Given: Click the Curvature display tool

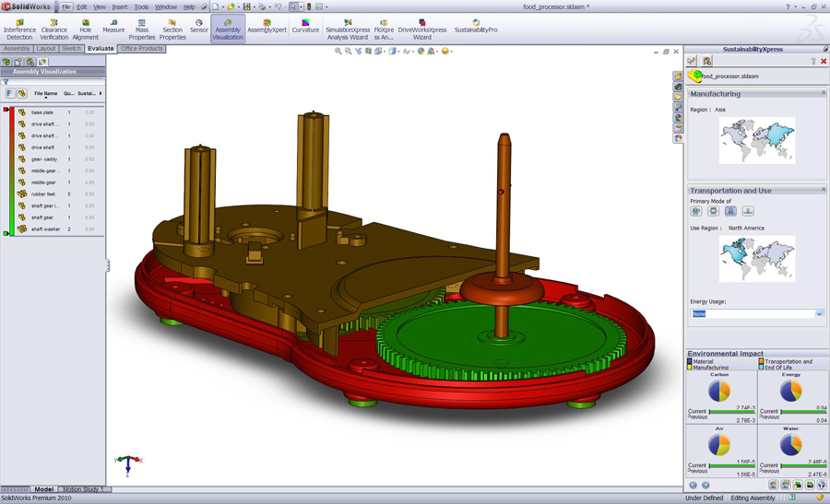Looking at the screenshot, I should pyautogui.click(x=305, y=26).
